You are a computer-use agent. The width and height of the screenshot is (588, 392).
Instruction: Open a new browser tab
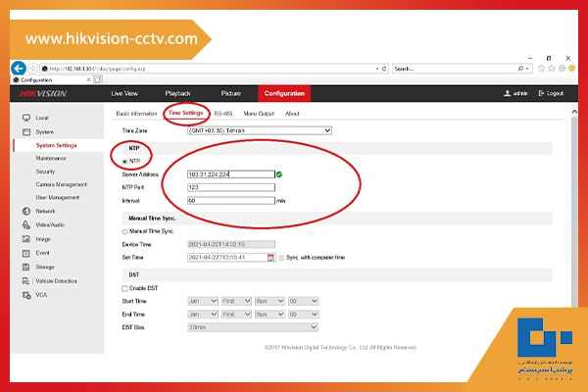pos(97,79)
